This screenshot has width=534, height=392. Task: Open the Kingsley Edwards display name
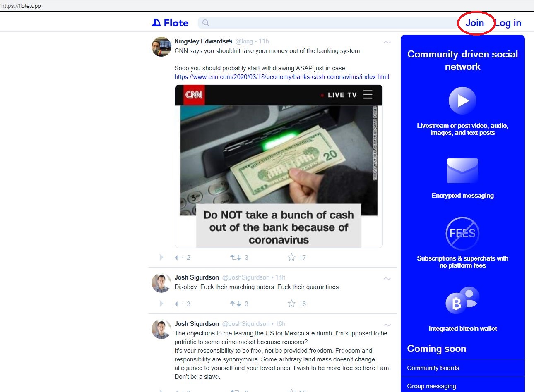pyautogui.click(x=200, y=41)
